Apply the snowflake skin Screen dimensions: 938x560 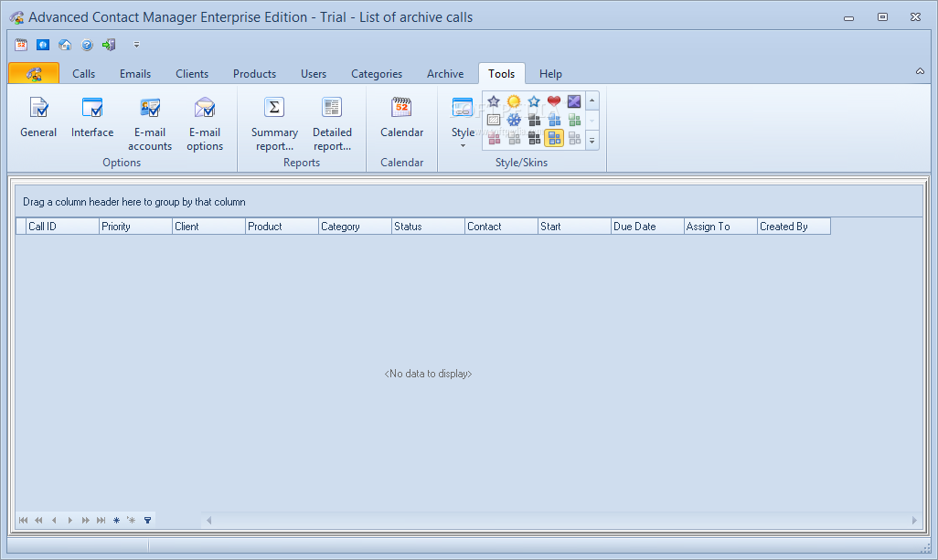514,120
